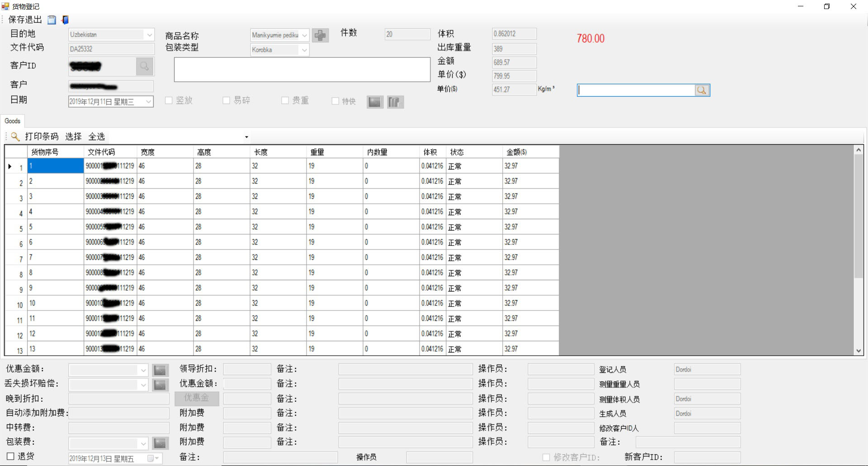Click 全选 to select all goods
The image size is (868, 466).
(97, 137)
